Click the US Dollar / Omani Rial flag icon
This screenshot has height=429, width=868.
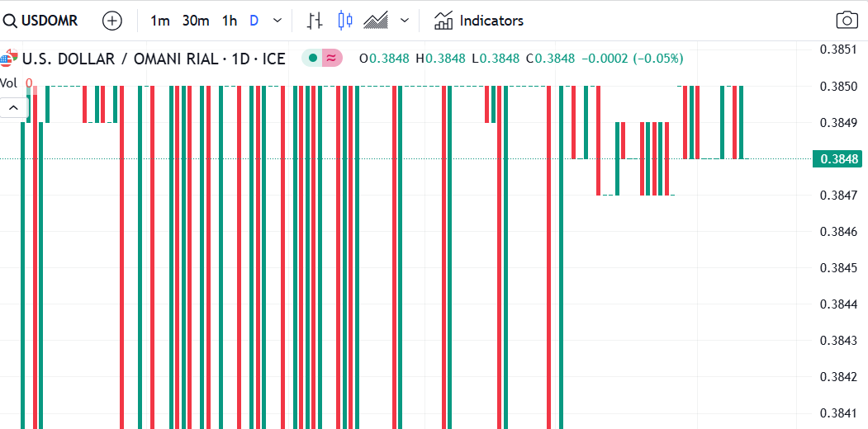8,58
